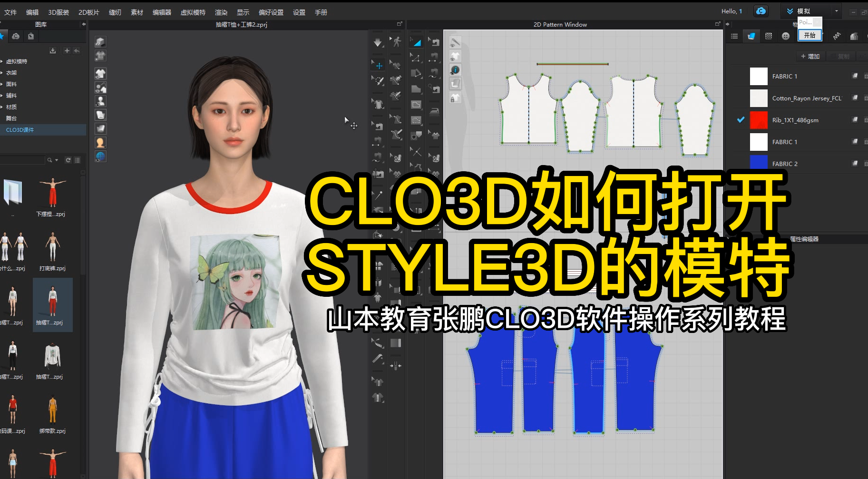Undock the 2D Pattern Window
This screenshot has height=479, width=868.
tap(718, 24)
